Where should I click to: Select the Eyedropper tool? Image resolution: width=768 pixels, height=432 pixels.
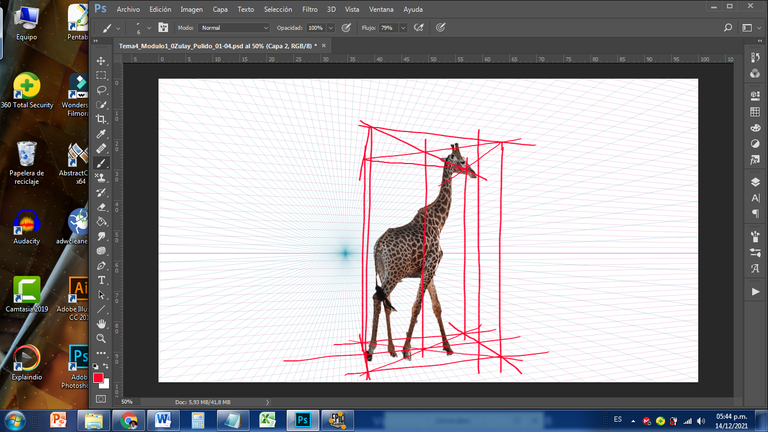point(101,134)
